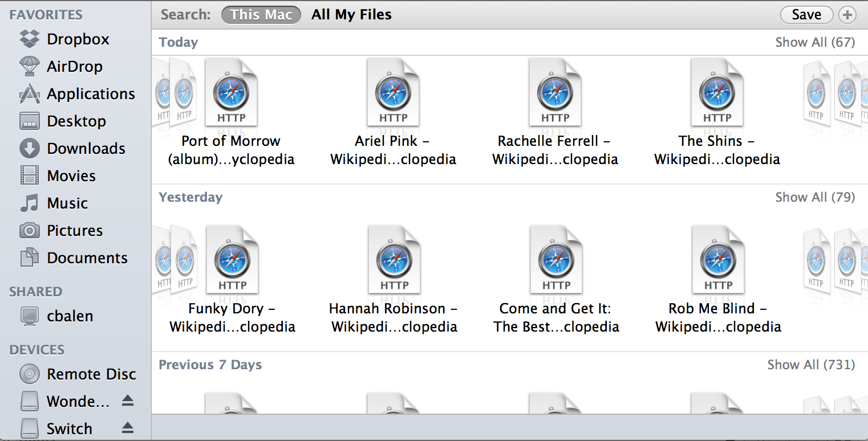Click the Movies filmstrip icon

[30, 175]
